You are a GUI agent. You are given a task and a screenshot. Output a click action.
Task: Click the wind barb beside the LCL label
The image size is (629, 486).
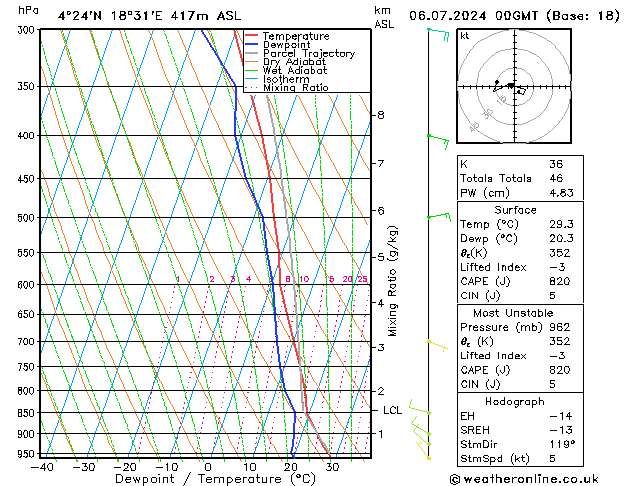pos(420,410)
